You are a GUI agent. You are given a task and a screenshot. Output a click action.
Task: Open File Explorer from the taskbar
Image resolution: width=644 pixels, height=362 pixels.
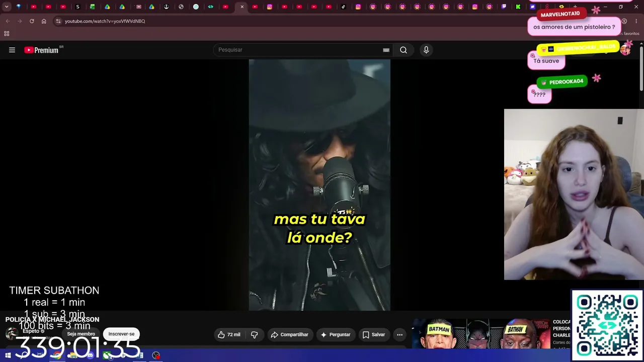(73, 355)
